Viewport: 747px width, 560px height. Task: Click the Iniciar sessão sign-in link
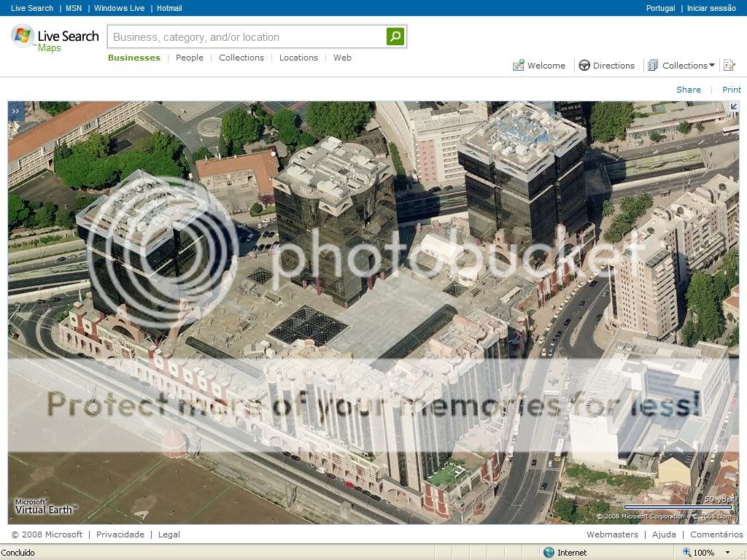point(711,8)
